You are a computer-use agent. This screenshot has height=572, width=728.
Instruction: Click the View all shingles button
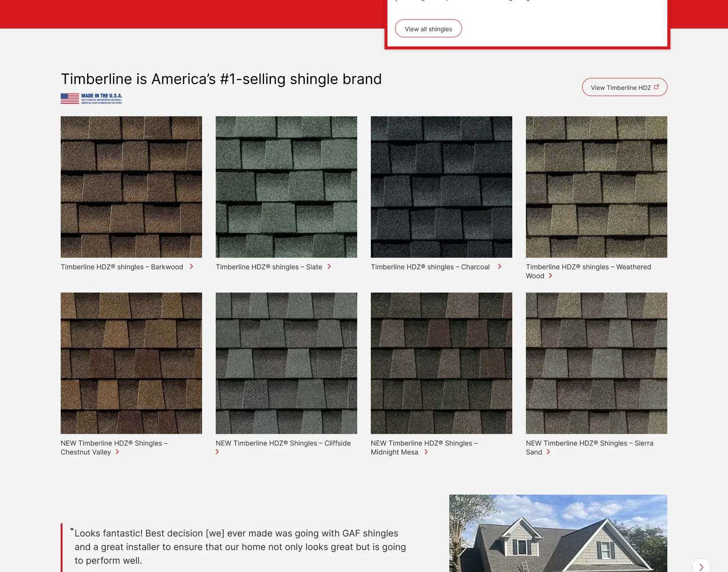[428, 29]
